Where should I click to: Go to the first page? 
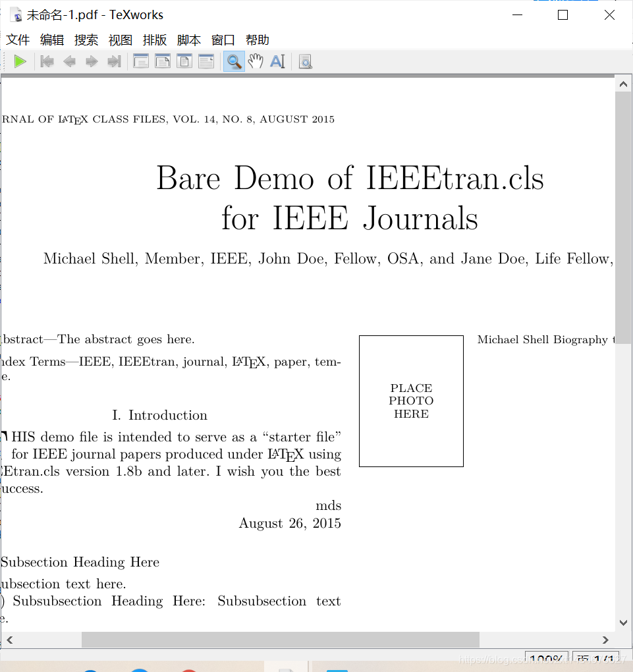47,62
